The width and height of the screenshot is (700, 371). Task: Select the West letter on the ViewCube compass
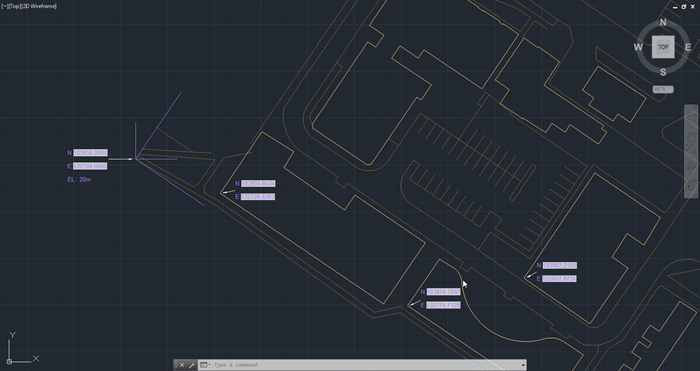point(638,47)
